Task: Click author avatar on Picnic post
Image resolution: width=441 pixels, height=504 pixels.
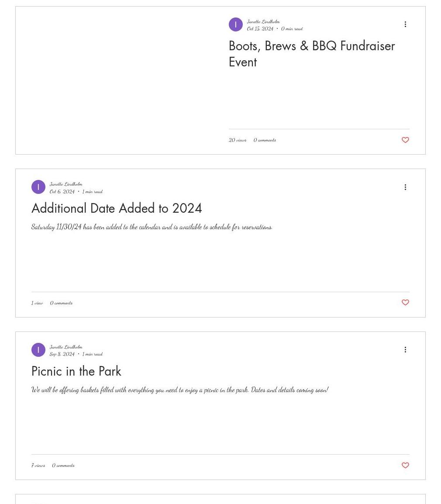Action: point(38,350)
